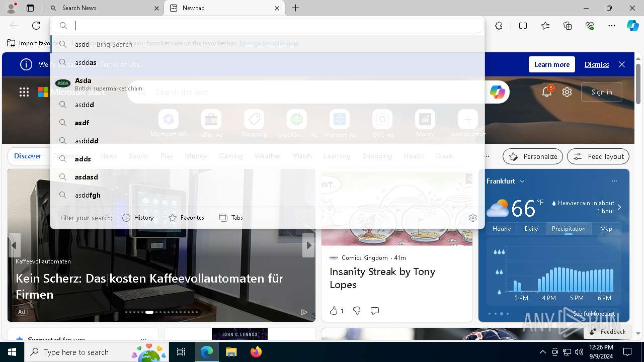The height and width of the screenshot is (362, 644).
Task: Open Copilot icon in search box
Action: tap(497, 92)
